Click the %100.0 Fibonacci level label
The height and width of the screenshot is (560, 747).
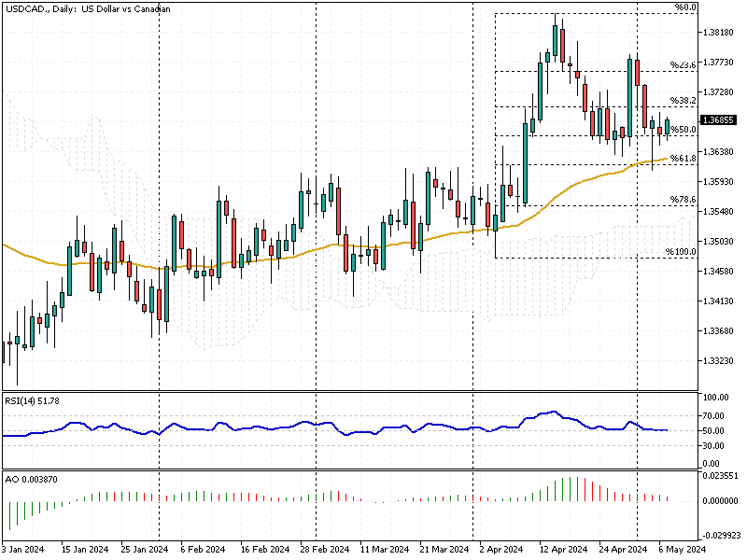click(x=679, y=249)
